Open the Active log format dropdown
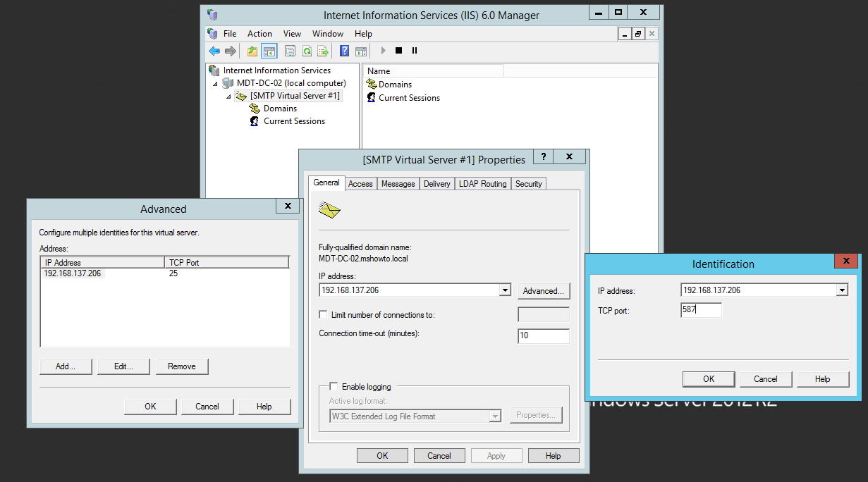 pos(496,416)
